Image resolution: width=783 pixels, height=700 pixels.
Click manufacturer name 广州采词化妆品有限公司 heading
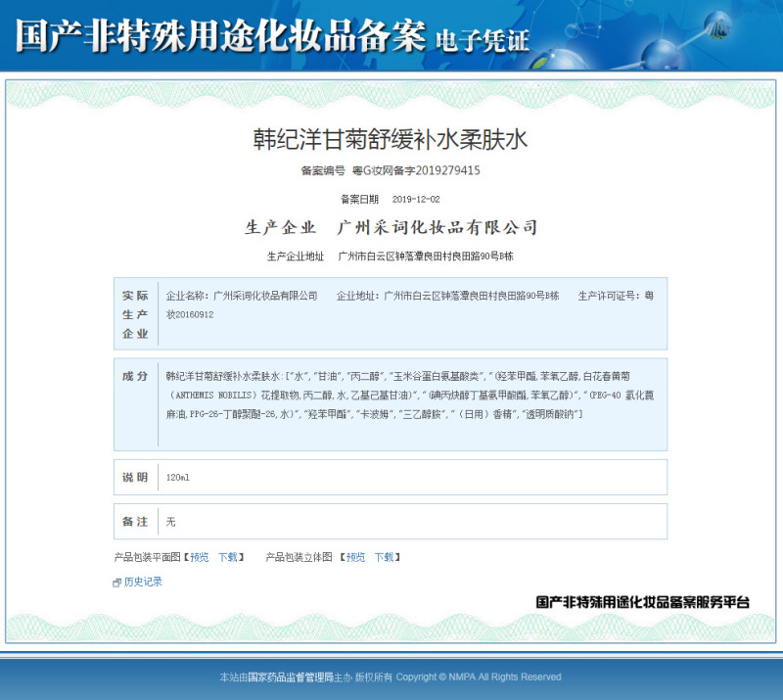[438, 227]
